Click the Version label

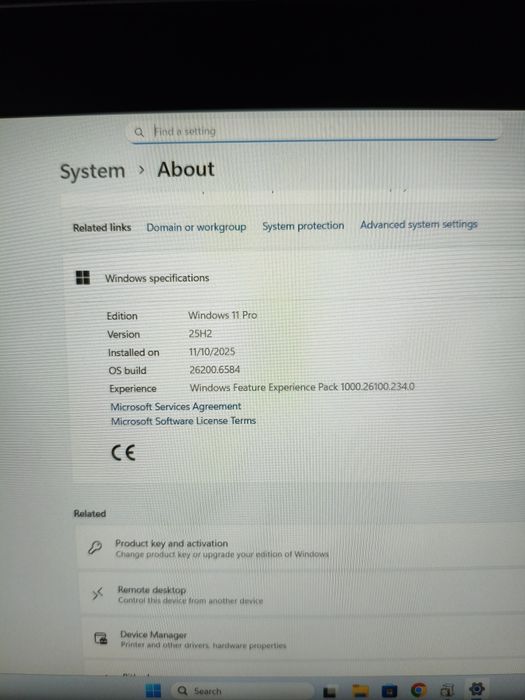[x=123, y=334]
